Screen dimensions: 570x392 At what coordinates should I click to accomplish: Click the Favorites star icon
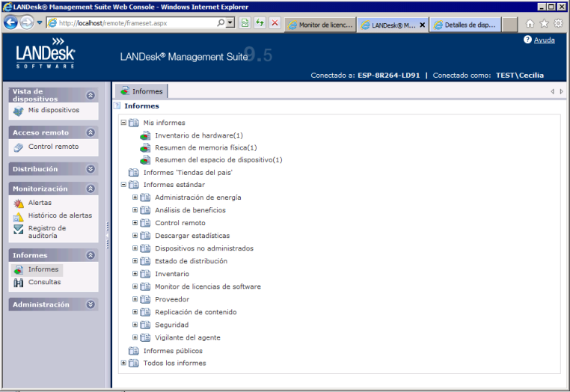point(544,24)
